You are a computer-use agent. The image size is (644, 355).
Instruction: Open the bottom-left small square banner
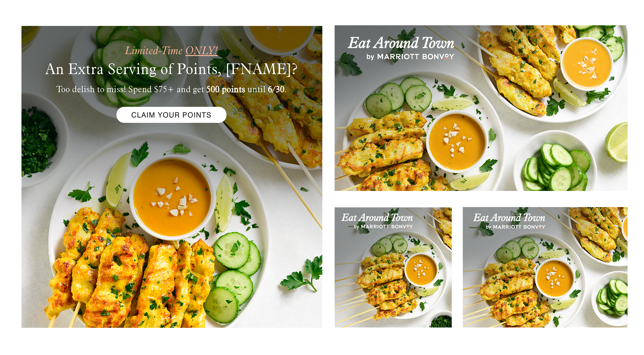point(393,267)
